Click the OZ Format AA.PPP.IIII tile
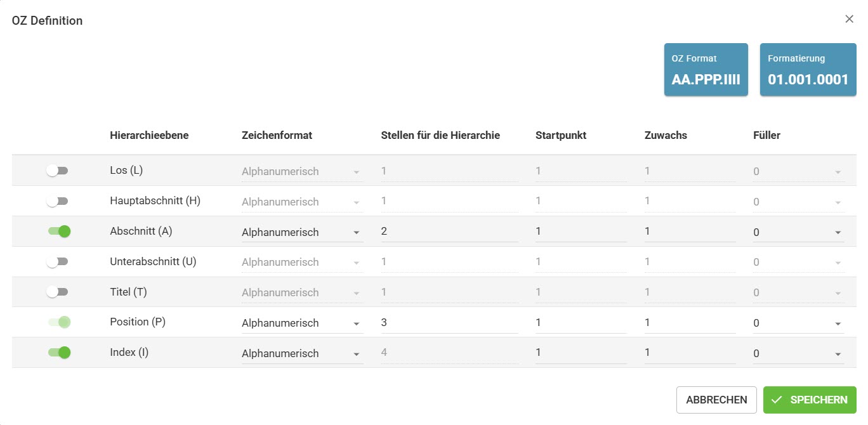The height and width of the screenshot is (425, 868). [706, 70]
